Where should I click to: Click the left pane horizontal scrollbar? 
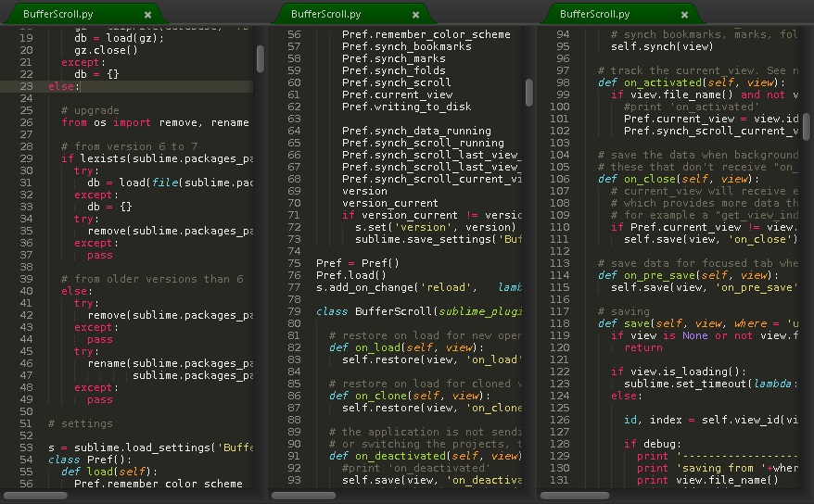point(35,496)
